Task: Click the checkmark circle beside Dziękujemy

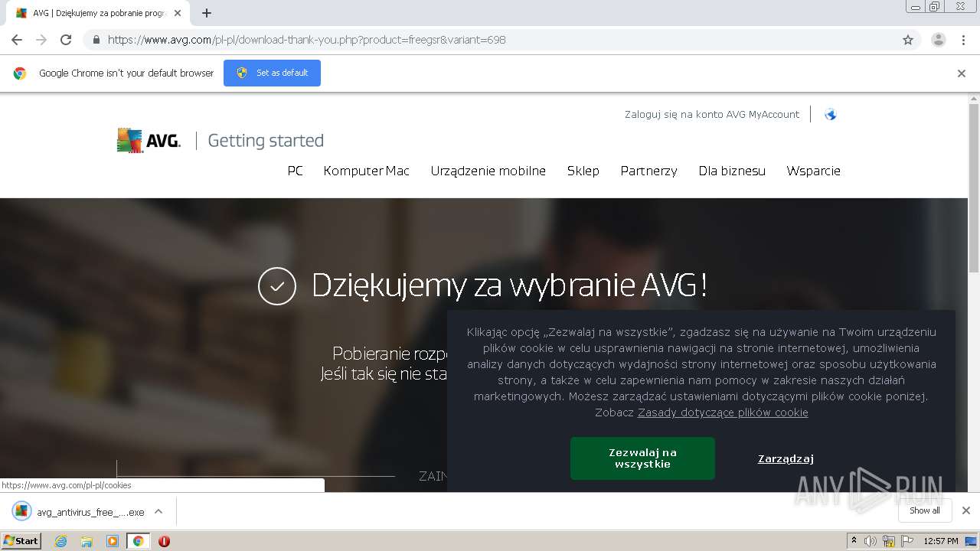Action: 277,286
